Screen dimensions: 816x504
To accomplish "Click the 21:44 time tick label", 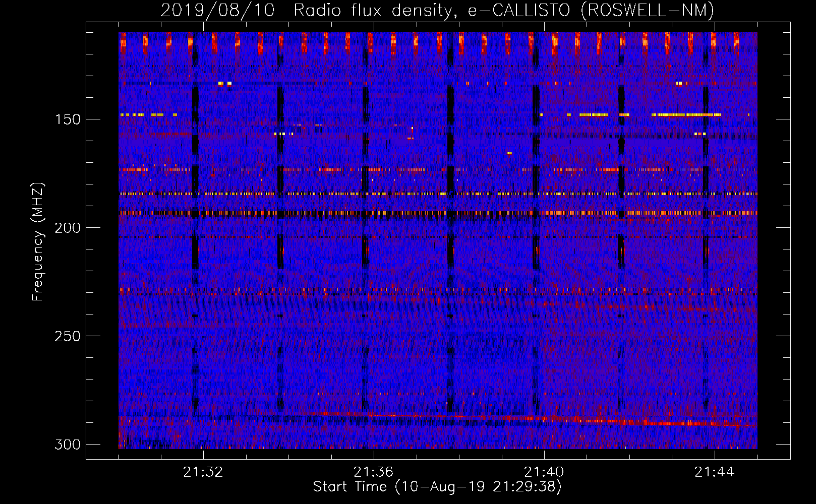I will click(714, 472).
